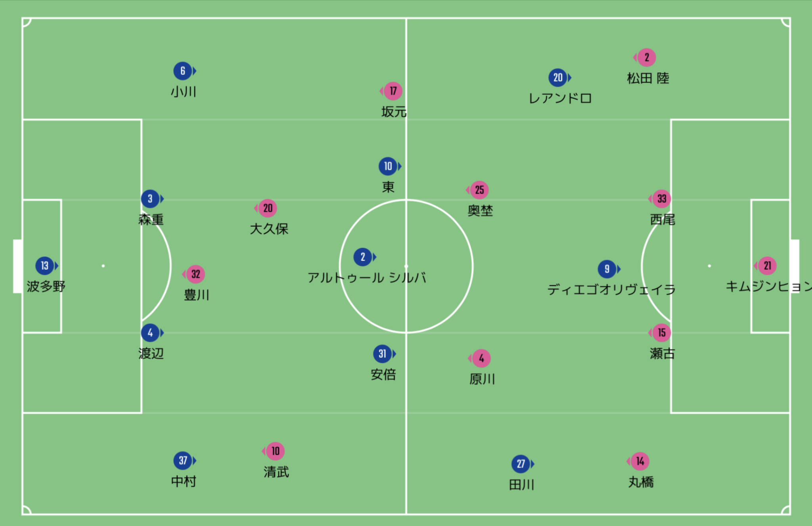Click blue number 10 東 marker
Viewport: 812px width, 526px height.
click(388, 166)
